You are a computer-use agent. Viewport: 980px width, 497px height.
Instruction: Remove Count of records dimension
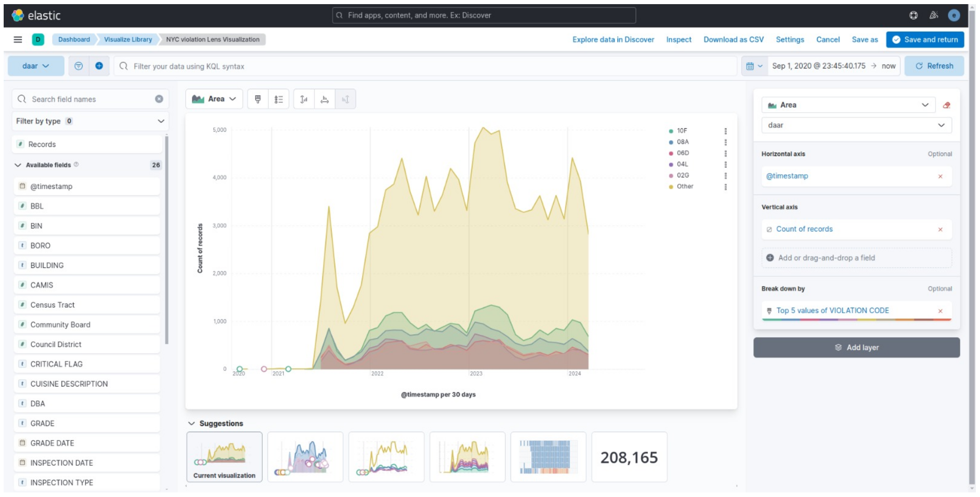[x=940, y=229]
